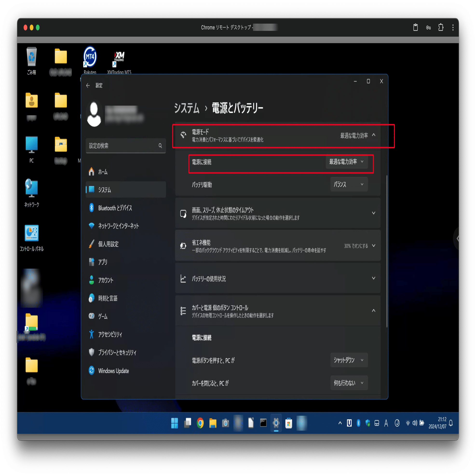The image size is (476, 476).
Task: Click the clipboard icon in Remote Desktop toolbar
Action: (x=415, y=27)
